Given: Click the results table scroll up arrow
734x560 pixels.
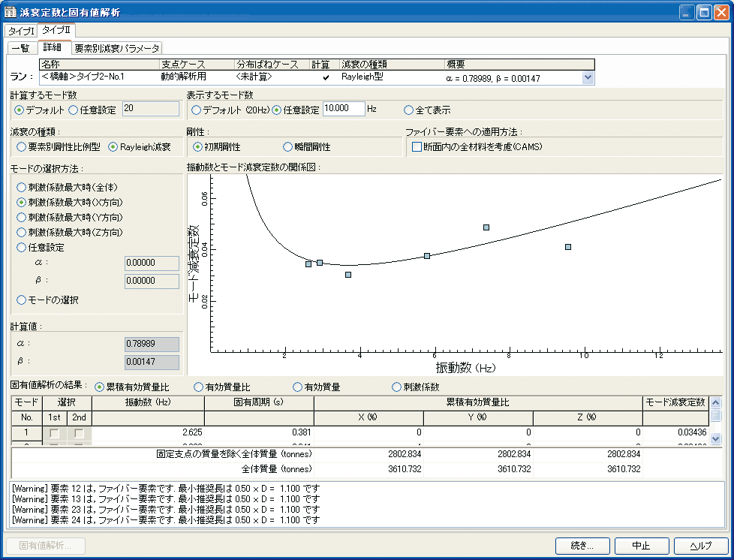Looking at the screenshot, I should pos(716,402).
